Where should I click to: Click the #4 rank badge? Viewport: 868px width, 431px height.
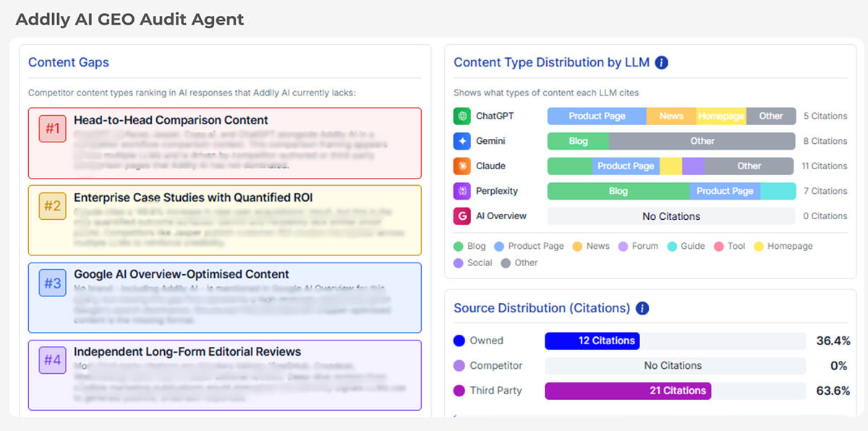click(x=53, y=360)
